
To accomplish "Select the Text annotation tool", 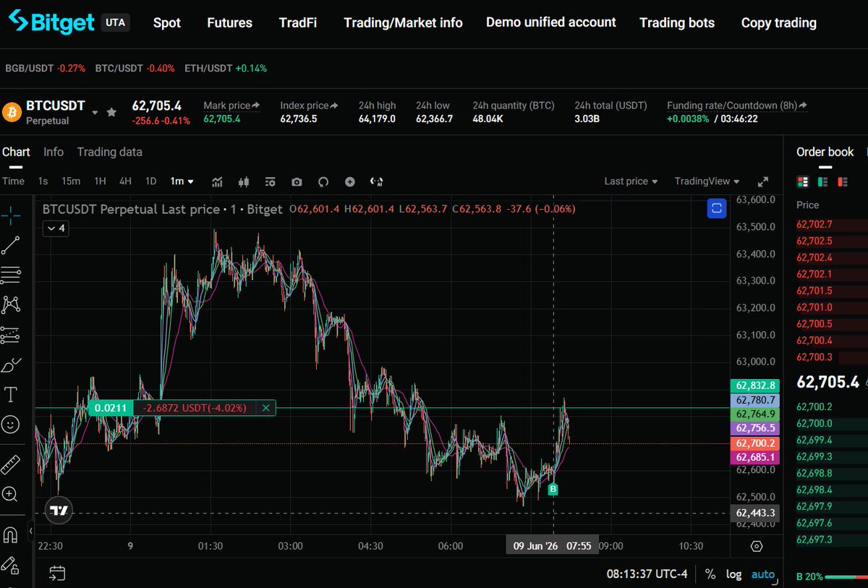I will [11, 395].
